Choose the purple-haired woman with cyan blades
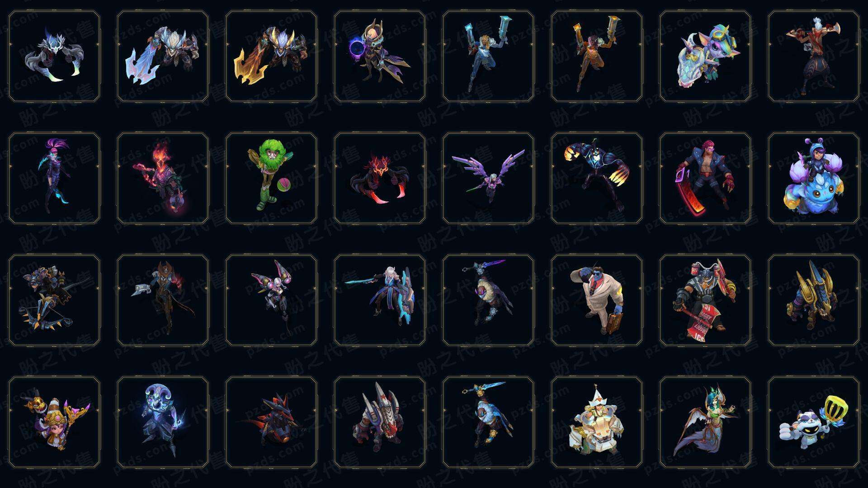The width and height of the screenshot is (868, 488). click(x=54, y=178)
